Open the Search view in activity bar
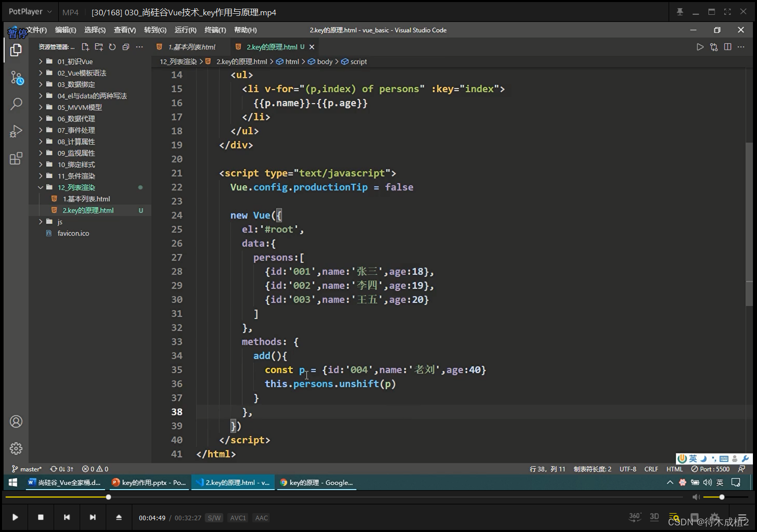Viewport: 757px width, 532px height. point(16,104)
